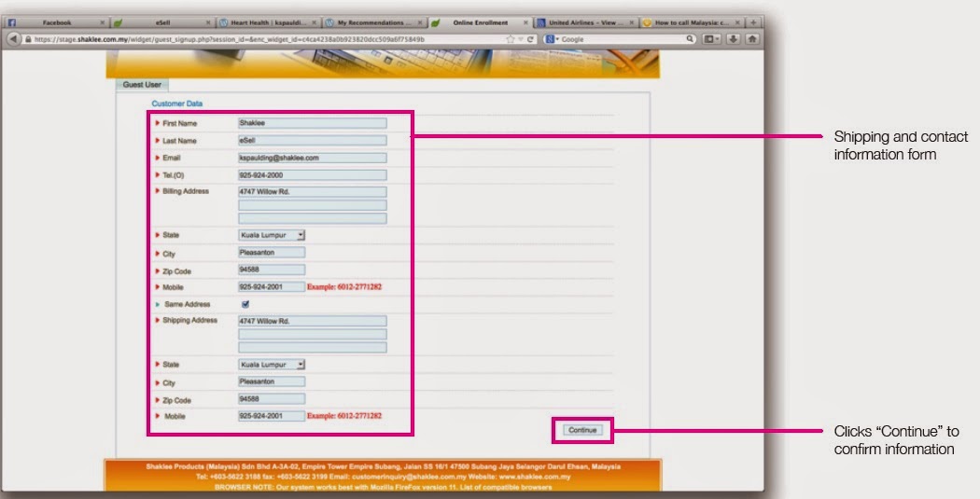Click the Last Name field
The height and width of the screenshot is (499, 980).
click(x=312, y=141)
